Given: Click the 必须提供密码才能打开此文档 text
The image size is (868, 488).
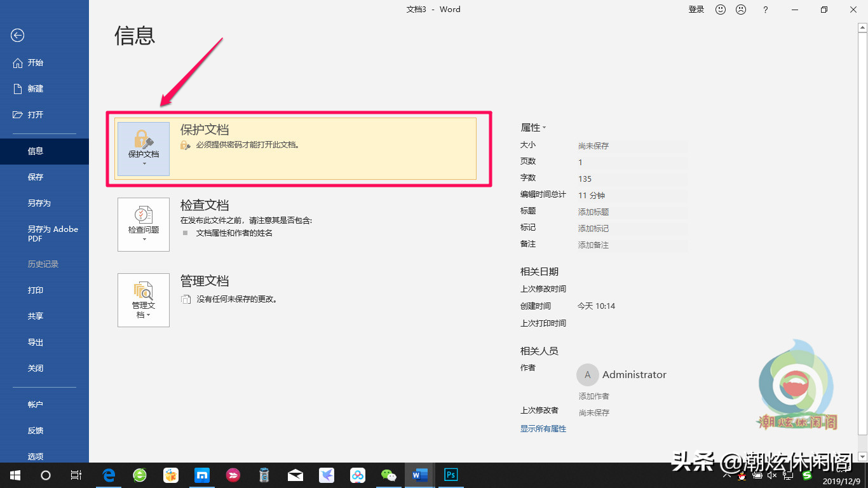Looking at the screenshot, I should coord(248,145).
